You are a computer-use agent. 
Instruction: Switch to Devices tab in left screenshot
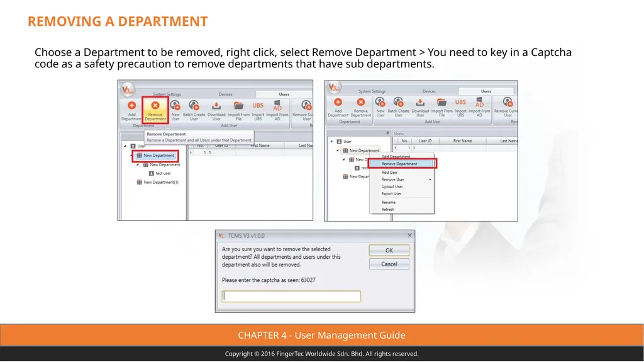coord(225,94)
